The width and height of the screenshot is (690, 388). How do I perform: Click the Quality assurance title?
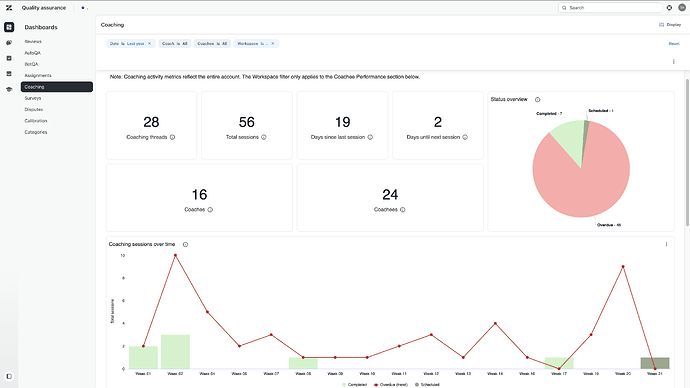[x=44, y=8]
